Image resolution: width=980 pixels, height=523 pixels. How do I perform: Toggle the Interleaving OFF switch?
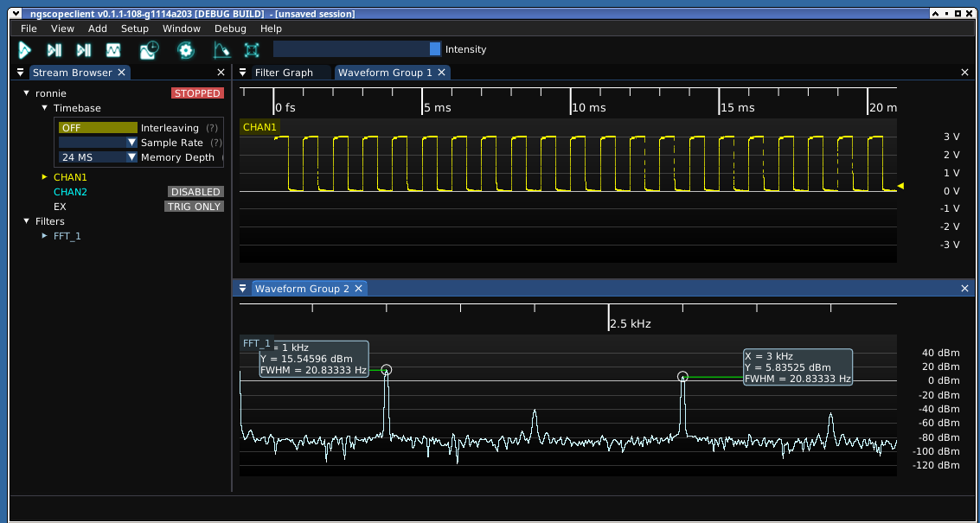(97, 128)
